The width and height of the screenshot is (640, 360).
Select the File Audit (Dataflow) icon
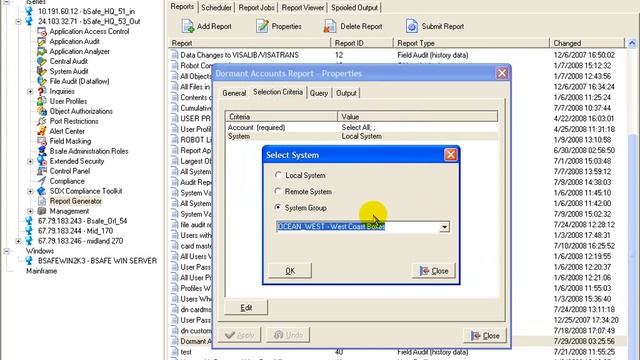point(42,81)
